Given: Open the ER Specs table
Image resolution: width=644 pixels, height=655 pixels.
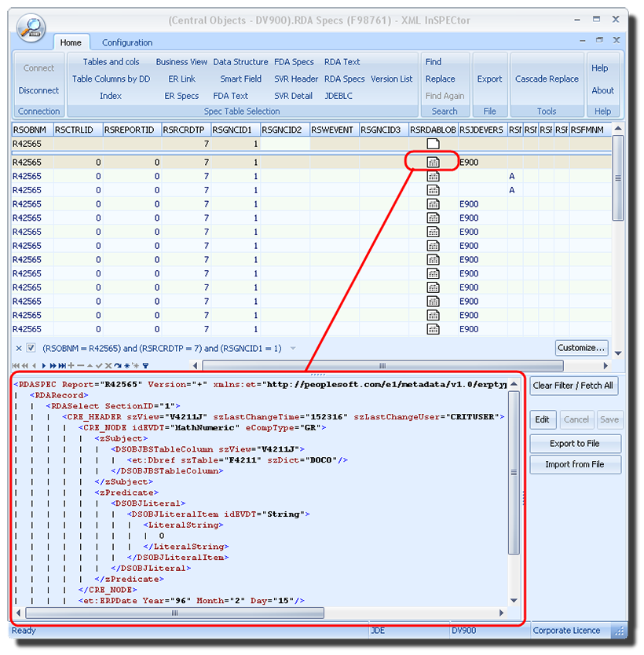Looking at the screenshot, I should (181, 96).
